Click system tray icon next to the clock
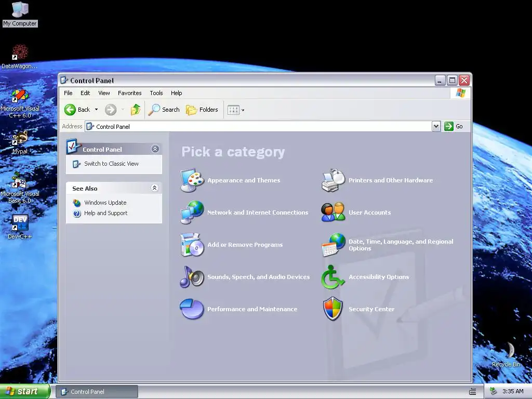532x399 pixels. coord(494,391)
